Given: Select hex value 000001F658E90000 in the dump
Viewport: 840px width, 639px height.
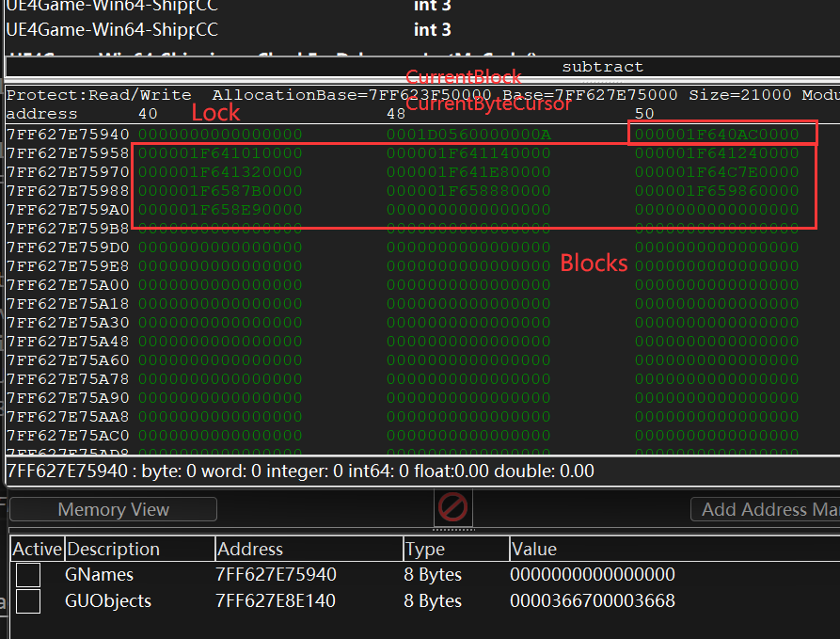Looking at the screenshot, I should [x=220, y=210].
